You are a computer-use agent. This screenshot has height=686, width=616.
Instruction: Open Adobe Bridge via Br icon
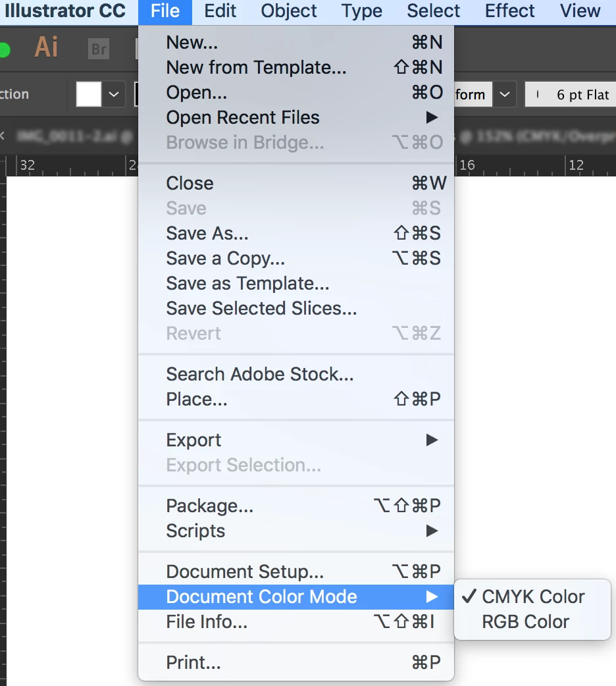pos(99,49)
